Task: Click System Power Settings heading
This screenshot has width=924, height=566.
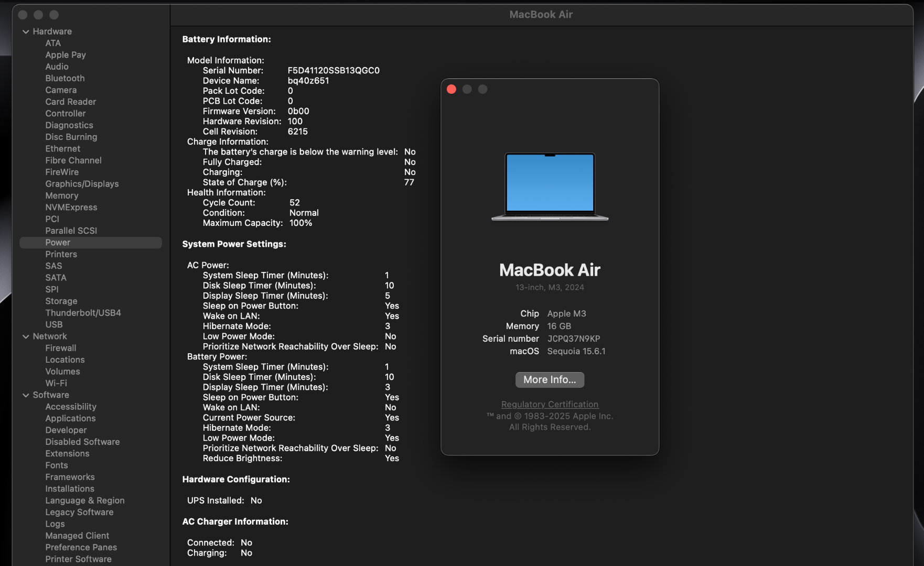Action: point(234,244)
